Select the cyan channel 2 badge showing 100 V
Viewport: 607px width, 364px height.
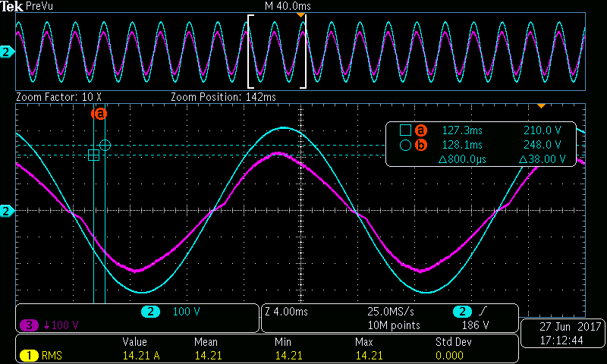pyautogui.click(x=150, y=312)
